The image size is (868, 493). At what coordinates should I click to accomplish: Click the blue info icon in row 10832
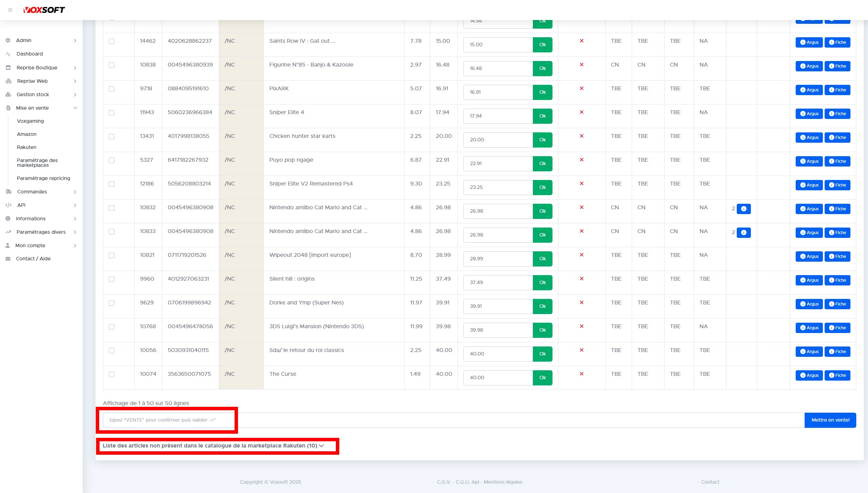pos(744,209)
